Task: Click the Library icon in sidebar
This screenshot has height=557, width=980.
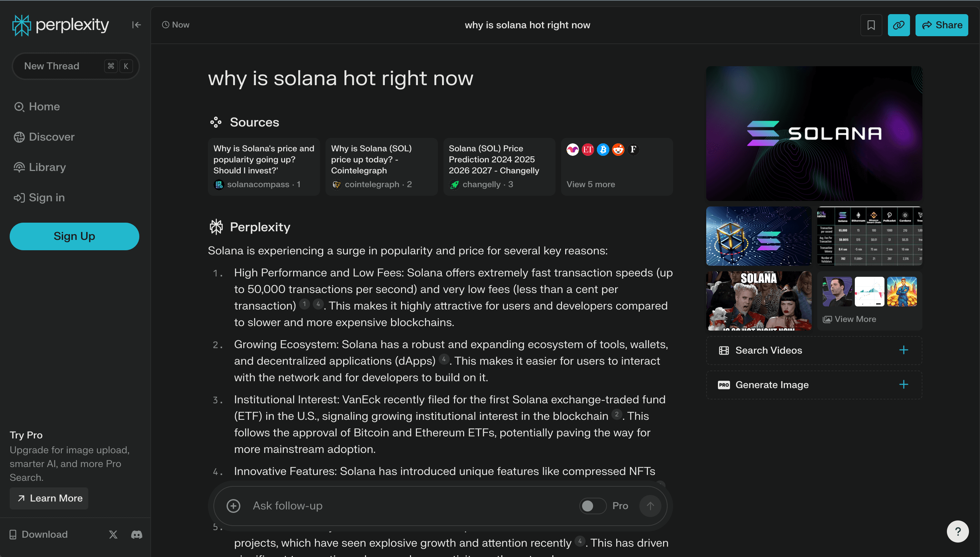Action: click(19, 167)
